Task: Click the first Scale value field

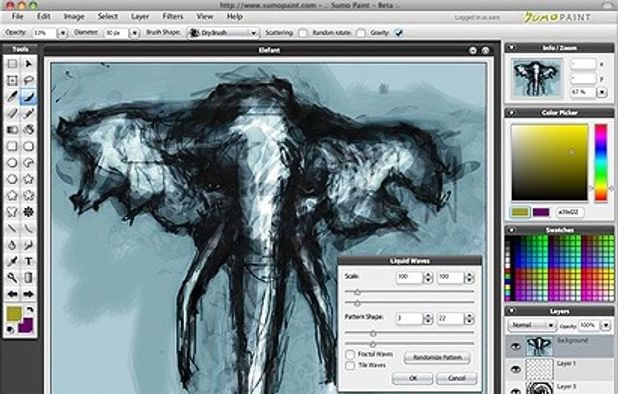Action: click(409, 277)
